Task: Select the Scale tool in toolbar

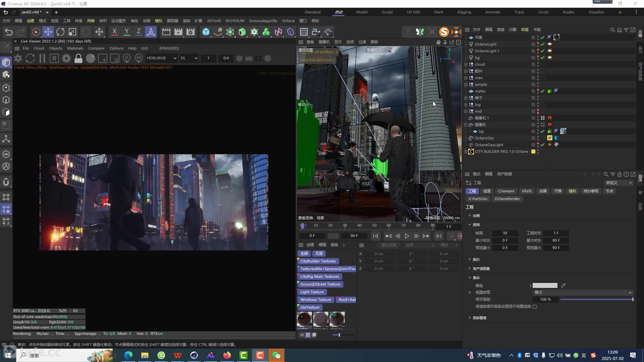Action: click(x=72, y=32)
